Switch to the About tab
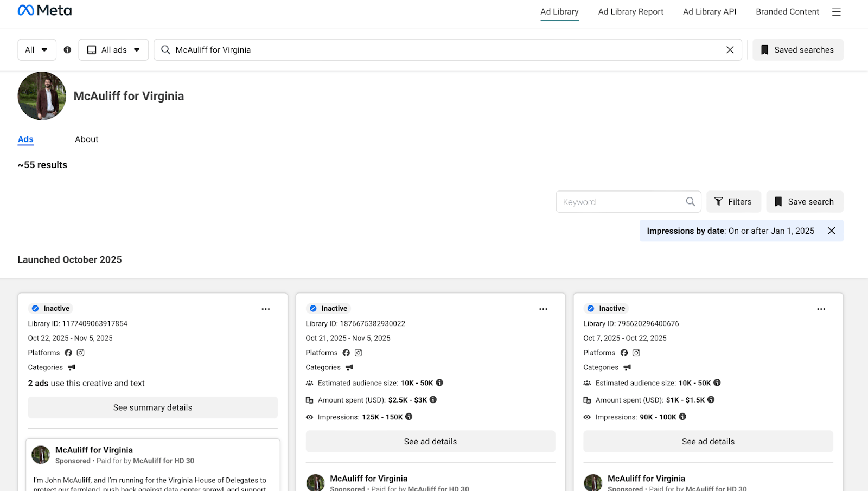The image size is (868, 491). (87, 139)
